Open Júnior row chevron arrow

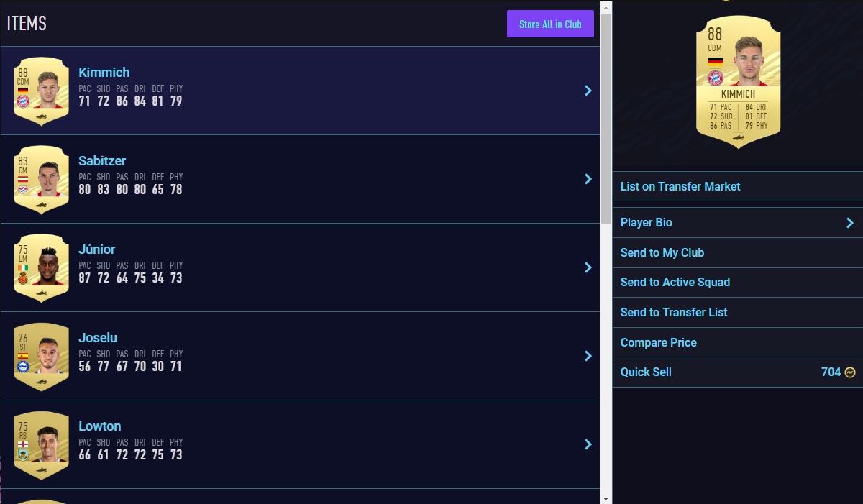coord(588,267)
